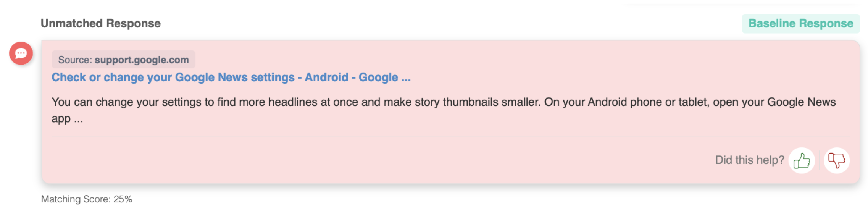Click the Matching Score: 25% text
868x207 pixels.
(87, 199)
